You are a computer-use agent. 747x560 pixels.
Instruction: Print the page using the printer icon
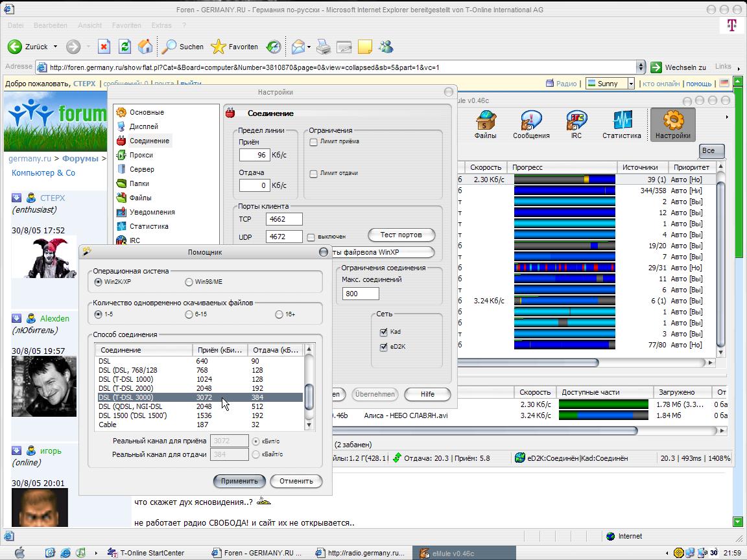point(324,47)
